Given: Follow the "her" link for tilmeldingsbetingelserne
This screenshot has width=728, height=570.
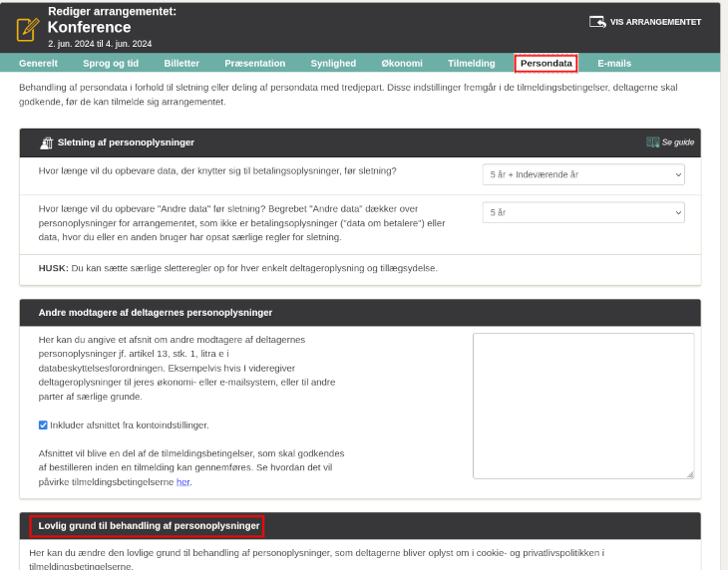Looking at the screenshot, I should (x=182, y=482).
